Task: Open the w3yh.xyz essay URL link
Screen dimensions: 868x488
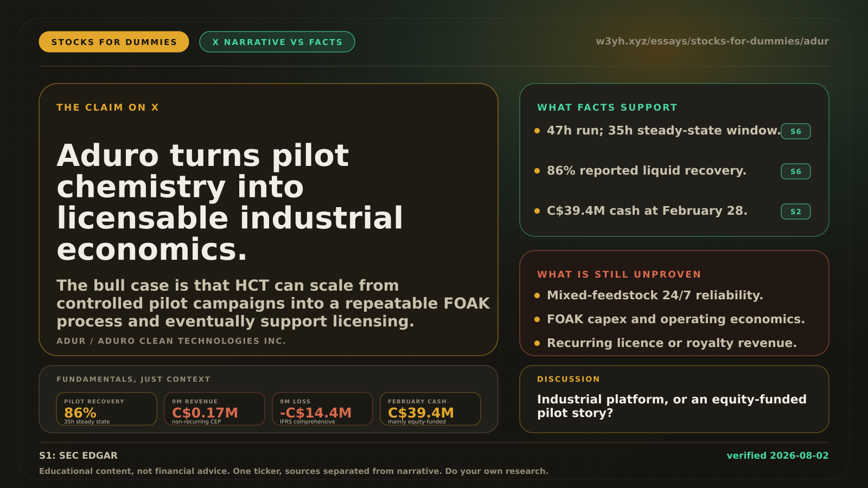Action: [712, 41]
